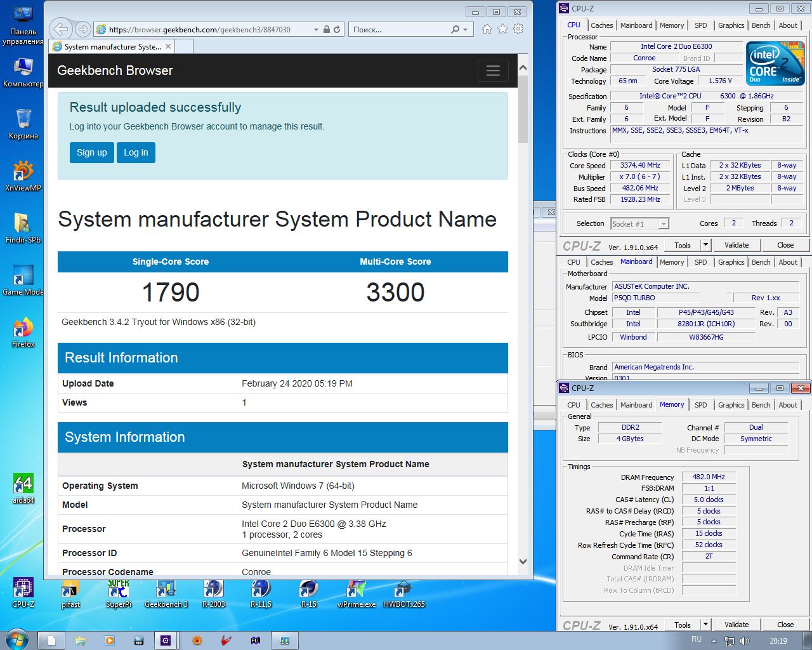Switch to CPU tab in bottom CPU-Z window
This screenshot has height=650, width=812.
(x=573, y=405)
